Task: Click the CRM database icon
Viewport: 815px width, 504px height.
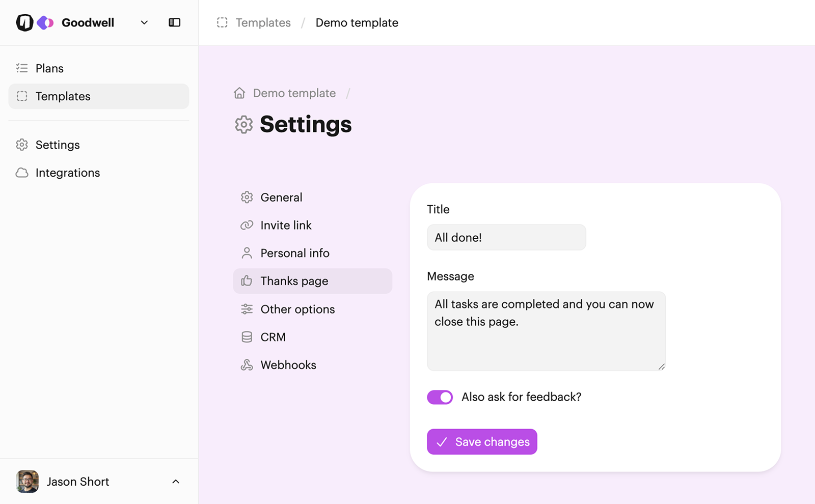Action: tap(247, 337)
